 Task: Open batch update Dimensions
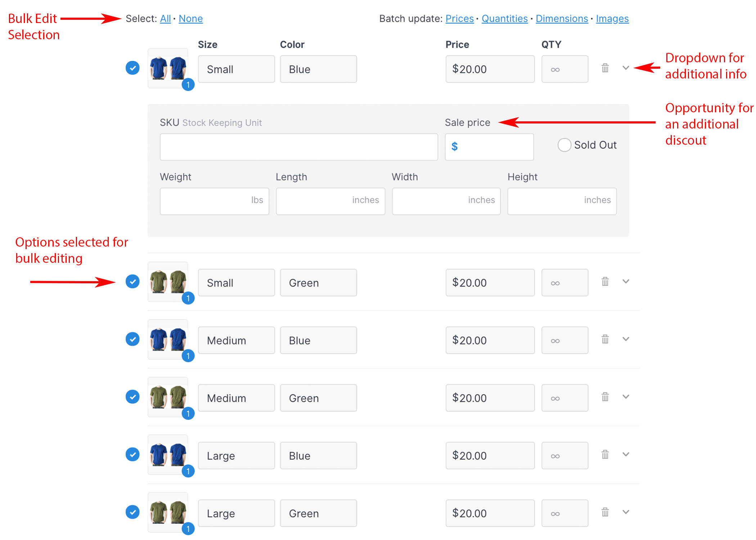coord(562,19)
